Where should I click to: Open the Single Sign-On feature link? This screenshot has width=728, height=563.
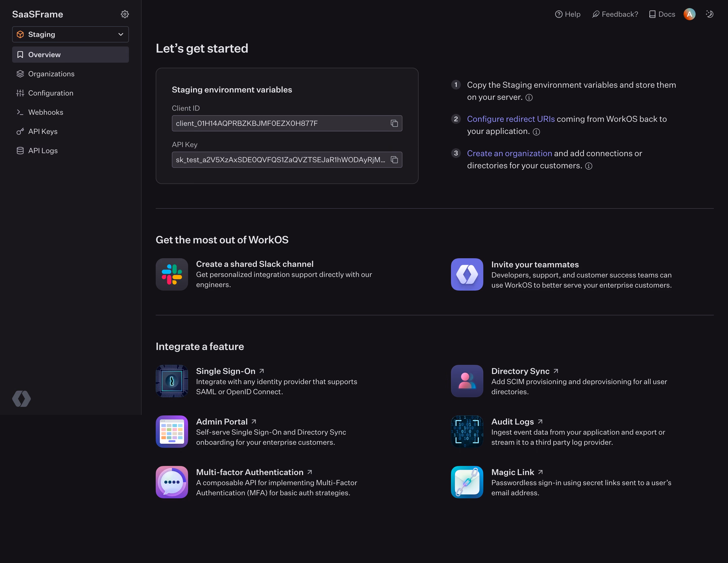[x=230, y=371]
